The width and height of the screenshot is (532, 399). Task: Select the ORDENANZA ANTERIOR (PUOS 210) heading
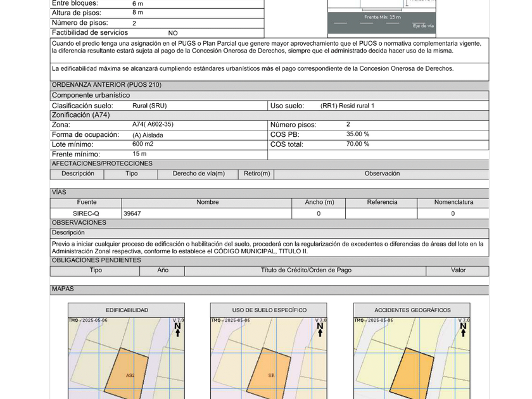pyautogui.click(x=106, y=85)
